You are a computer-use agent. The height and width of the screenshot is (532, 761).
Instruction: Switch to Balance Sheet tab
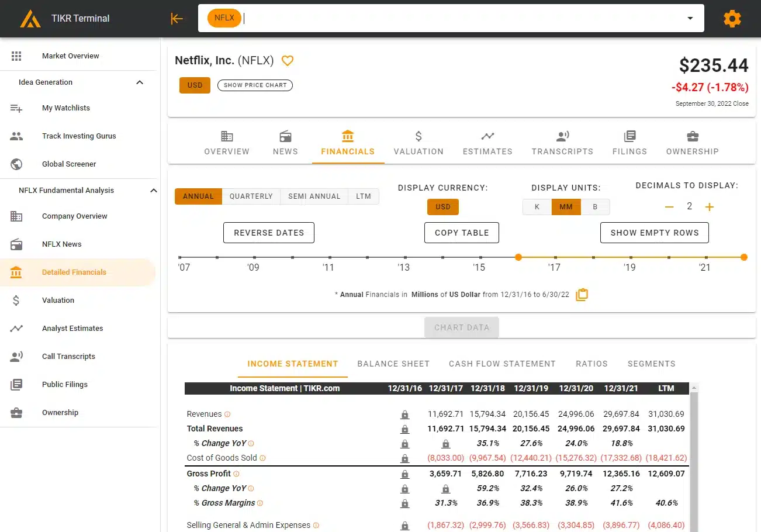coord(393,364)
